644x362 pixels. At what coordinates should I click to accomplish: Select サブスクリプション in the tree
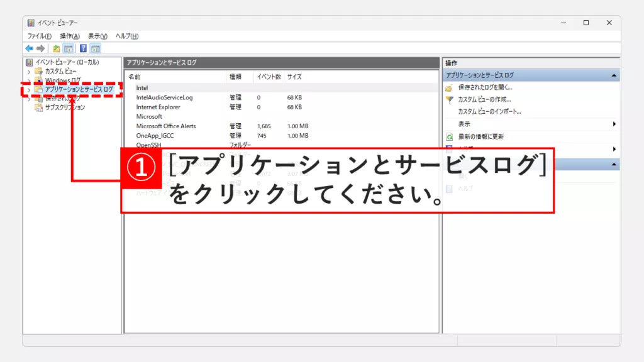(65, 107)
